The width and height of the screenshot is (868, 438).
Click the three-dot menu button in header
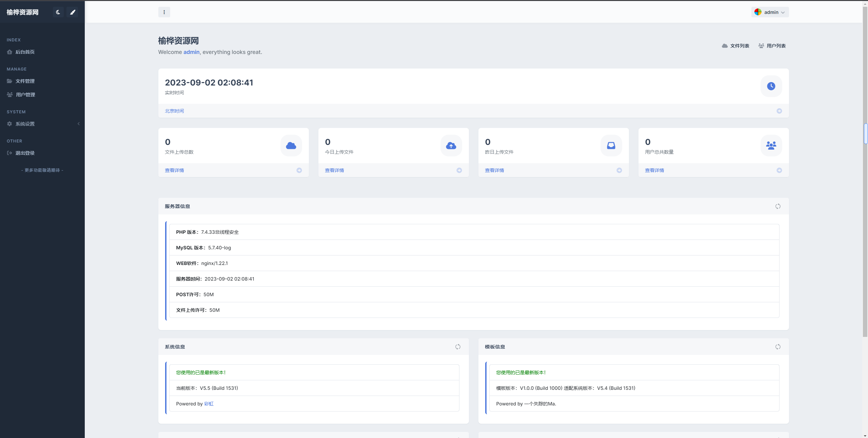pyautogui.click(x=164, y=12)
